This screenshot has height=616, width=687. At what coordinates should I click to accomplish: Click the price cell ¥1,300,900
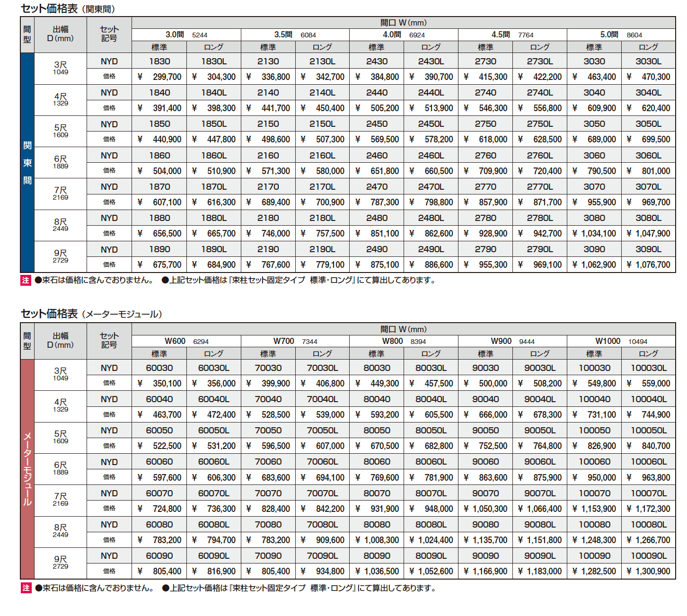[648, 572]
